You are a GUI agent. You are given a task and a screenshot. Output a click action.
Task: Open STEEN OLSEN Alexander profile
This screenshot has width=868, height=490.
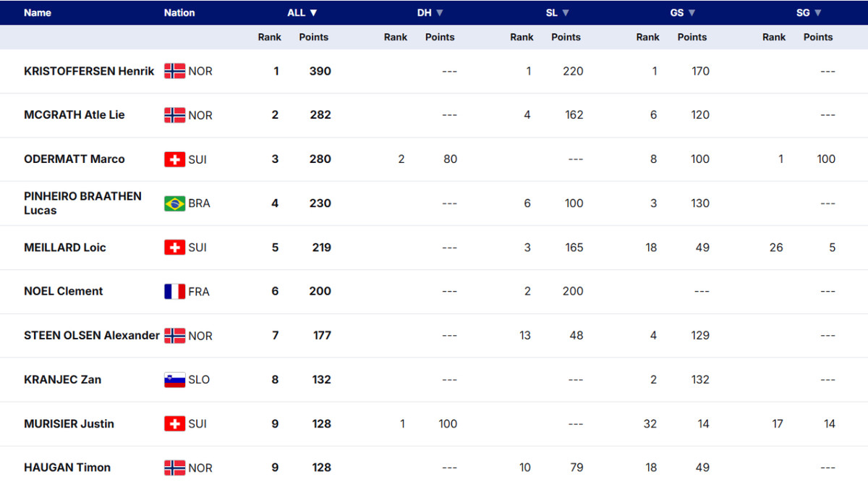(91, 336)
